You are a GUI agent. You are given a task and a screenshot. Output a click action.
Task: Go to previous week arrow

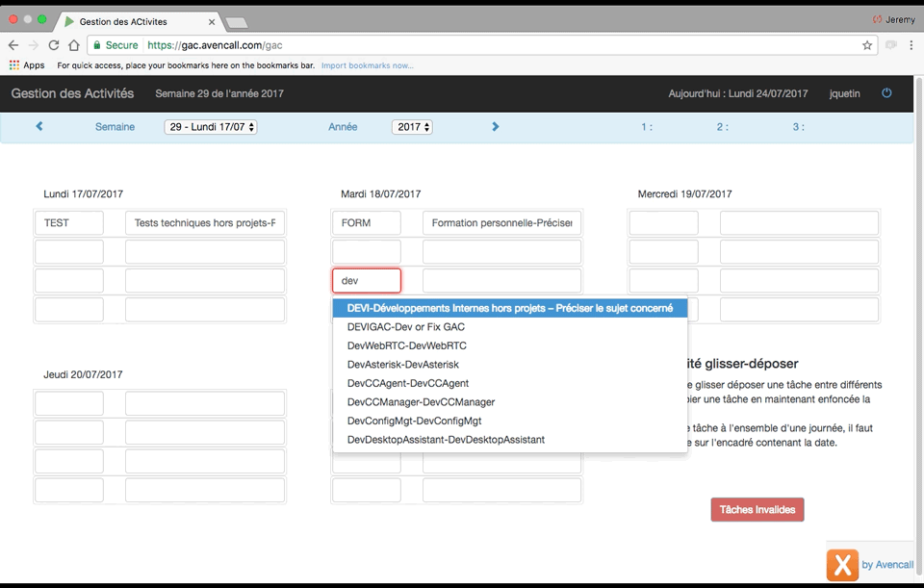click(x=39, y=126)
